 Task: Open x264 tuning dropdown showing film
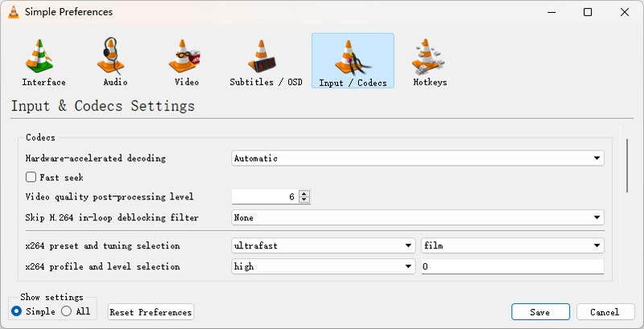tap(513, 245)
